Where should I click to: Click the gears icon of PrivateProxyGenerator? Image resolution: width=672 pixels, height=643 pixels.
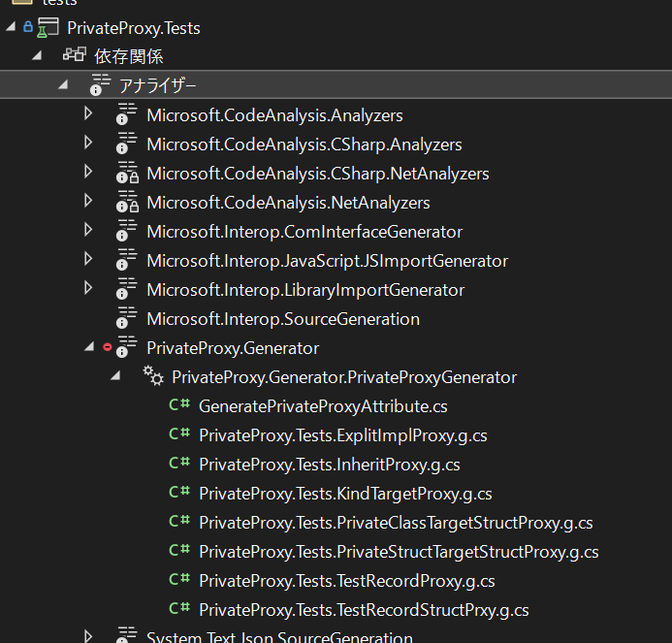pyautogui.click(x=153, y=376)
